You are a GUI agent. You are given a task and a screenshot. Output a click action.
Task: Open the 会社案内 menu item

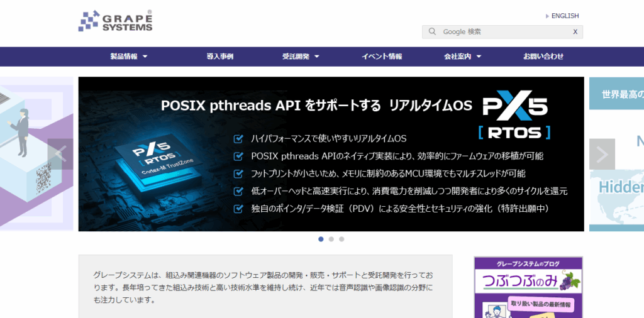point(458,57)
